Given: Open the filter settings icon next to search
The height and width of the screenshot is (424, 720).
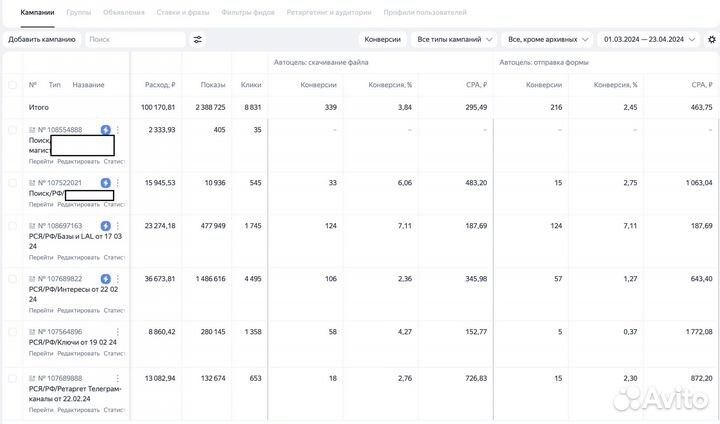Looking at the screenshot, I should click(197, 40).
